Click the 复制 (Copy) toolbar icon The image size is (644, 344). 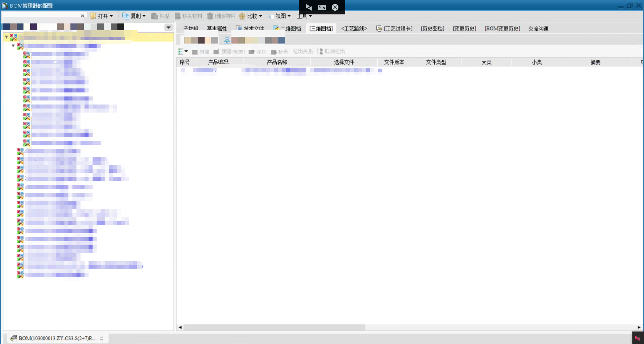pyautogui.click(x=126, y=16)
